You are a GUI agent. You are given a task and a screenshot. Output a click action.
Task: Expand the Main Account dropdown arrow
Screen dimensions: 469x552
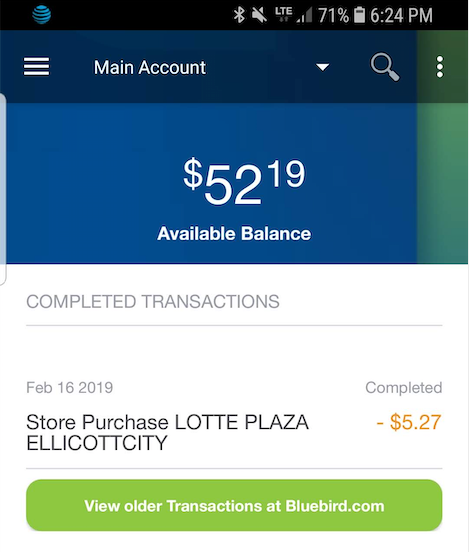[323, 67]
